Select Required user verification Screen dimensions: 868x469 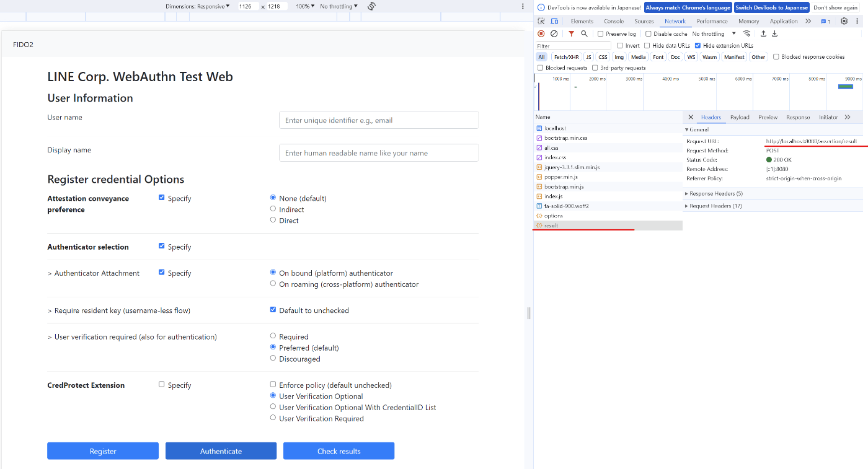(273, 336)
